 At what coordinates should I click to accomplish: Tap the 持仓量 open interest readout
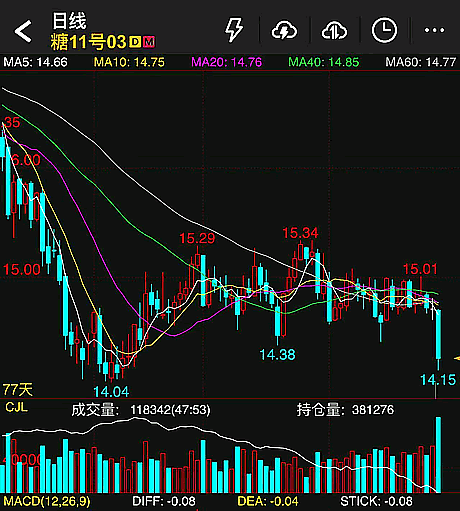(x=345, y=410)
